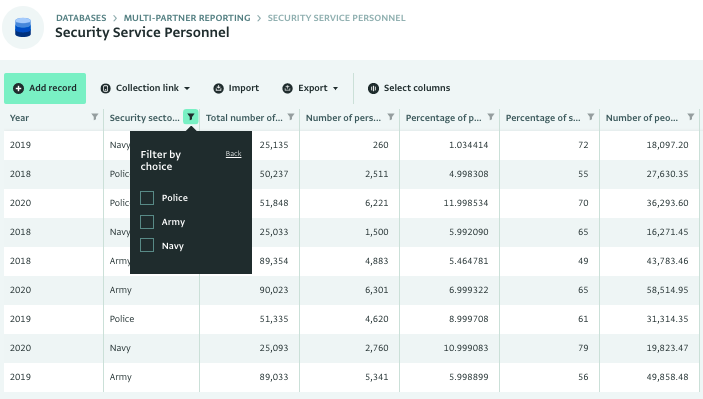Open Multi-Partner Reporting breadcrumb
This screenshot has height=399, width=703.
187,18
